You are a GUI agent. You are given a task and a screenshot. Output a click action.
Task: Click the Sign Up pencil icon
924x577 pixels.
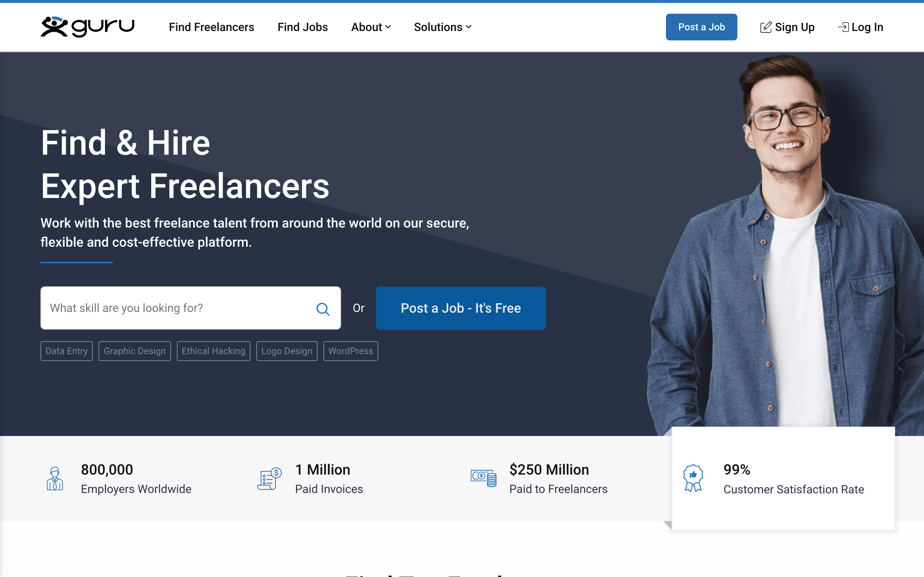766,27
